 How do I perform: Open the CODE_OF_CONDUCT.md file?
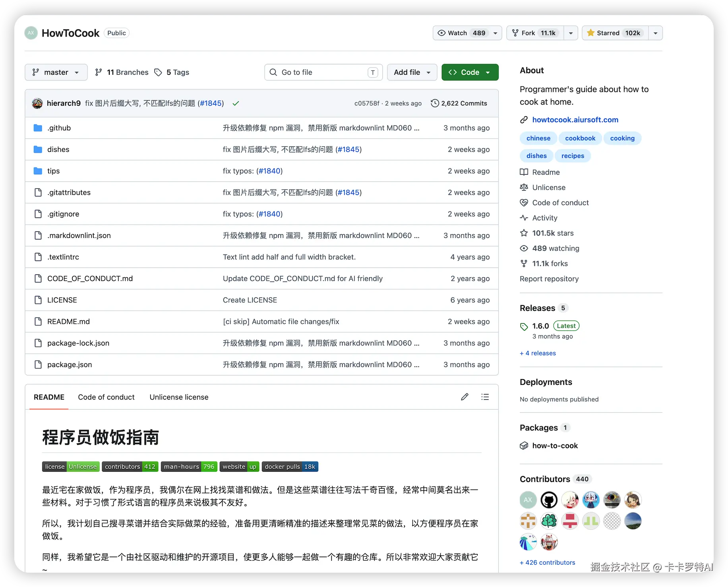click(x=90, y=278)
